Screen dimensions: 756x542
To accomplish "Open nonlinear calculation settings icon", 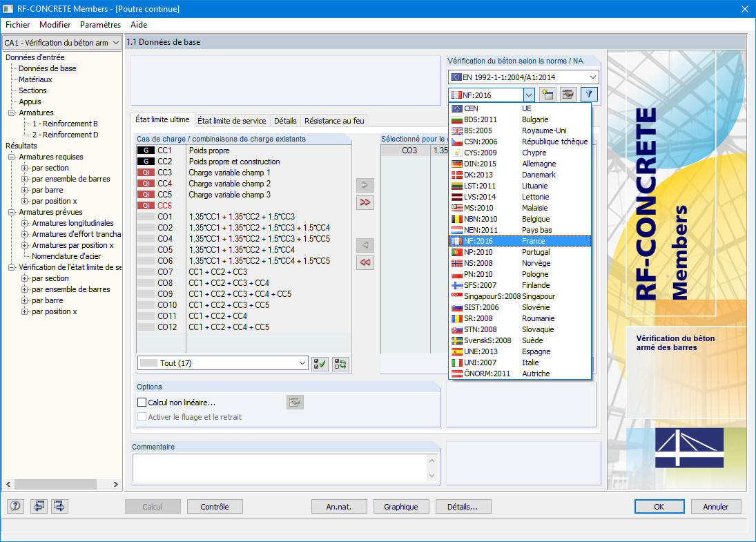I will pos(295,402).
